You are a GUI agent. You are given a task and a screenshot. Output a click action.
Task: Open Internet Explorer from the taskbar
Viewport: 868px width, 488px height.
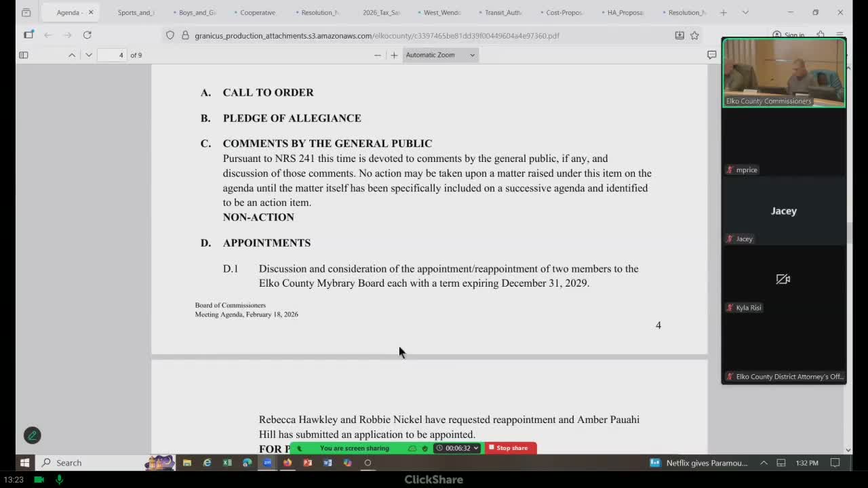coord(208,463)
